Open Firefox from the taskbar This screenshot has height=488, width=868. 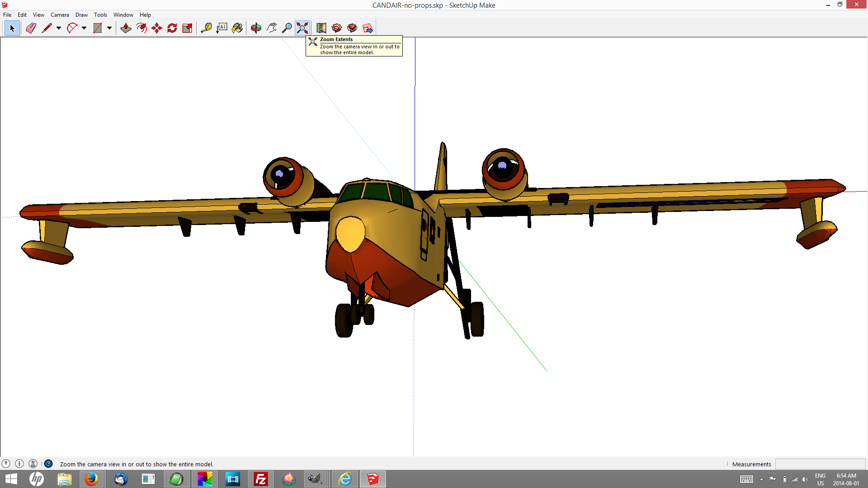[x=91, y=479]
